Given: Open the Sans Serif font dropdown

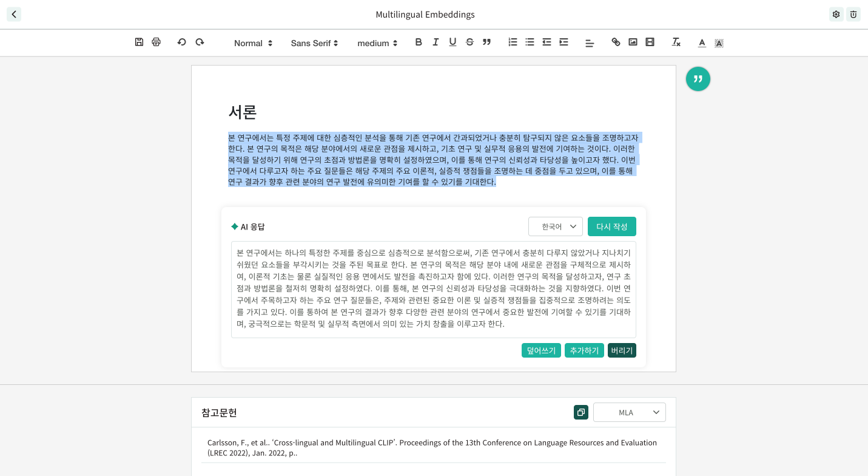Looking at the screenshot, I should 314,43.
